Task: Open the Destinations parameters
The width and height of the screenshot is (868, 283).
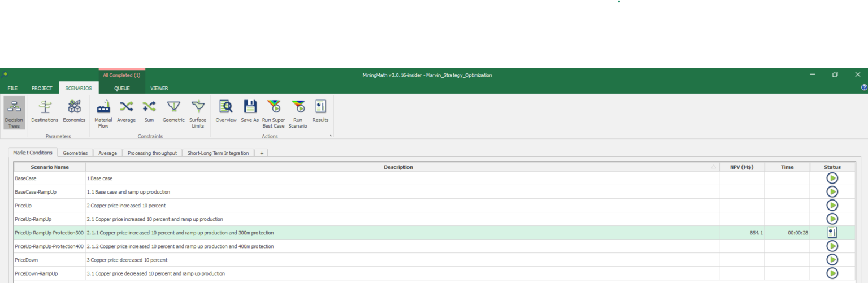Action: coord(45,113)
